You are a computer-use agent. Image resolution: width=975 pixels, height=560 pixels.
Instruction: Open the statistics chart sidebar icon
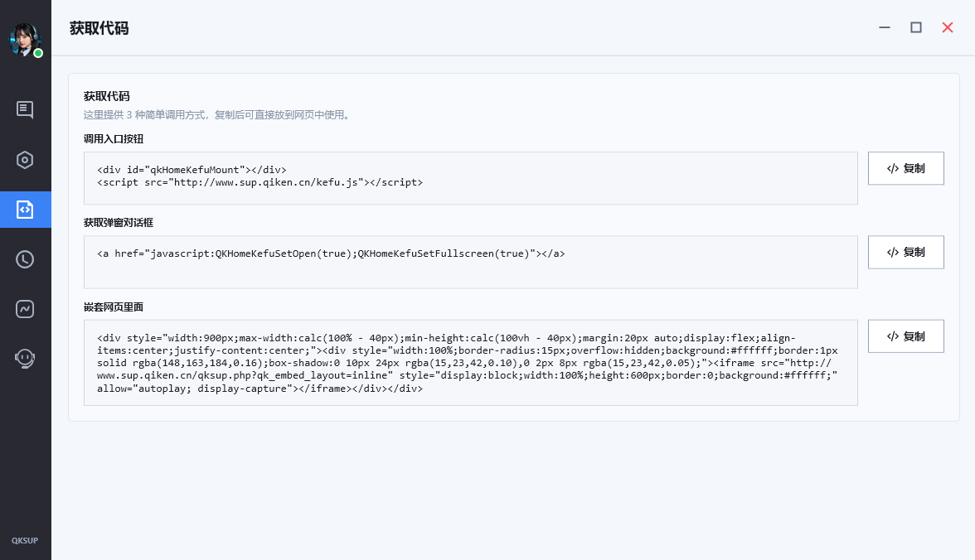(x=25, y=309)
